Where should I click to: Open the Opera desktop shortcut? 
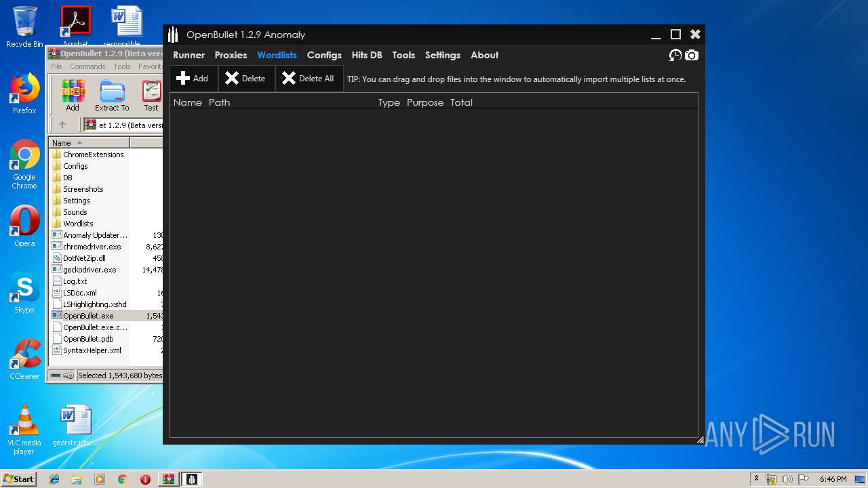point(24,226)
